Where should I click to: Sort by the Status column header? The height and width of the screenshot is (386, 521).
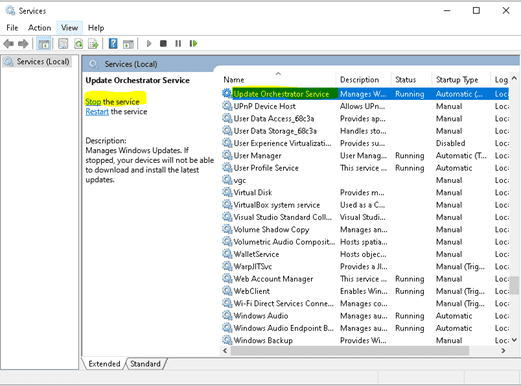point(412,80)
